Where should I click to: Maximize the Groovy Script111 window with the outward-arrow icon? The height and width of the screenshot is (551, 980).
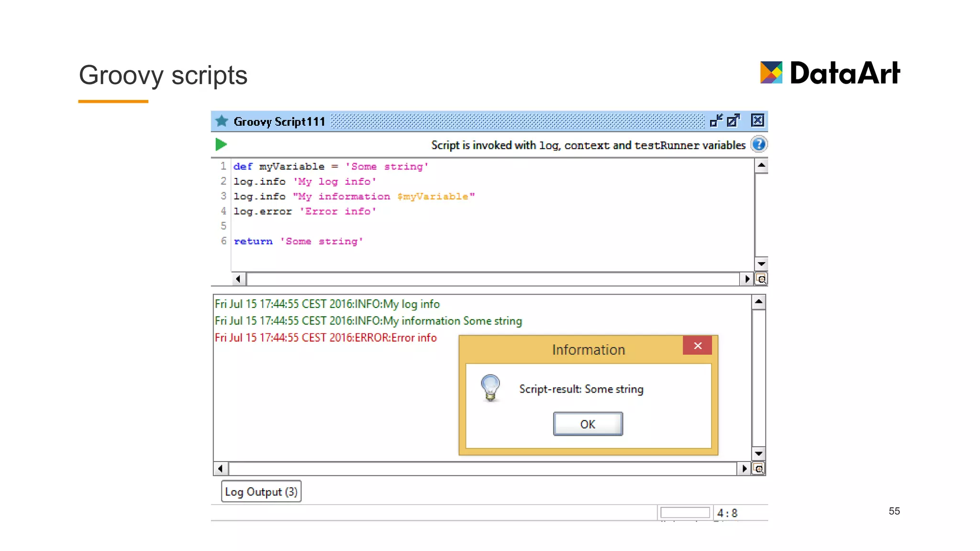pyautogui.click(x=733, y=121)
